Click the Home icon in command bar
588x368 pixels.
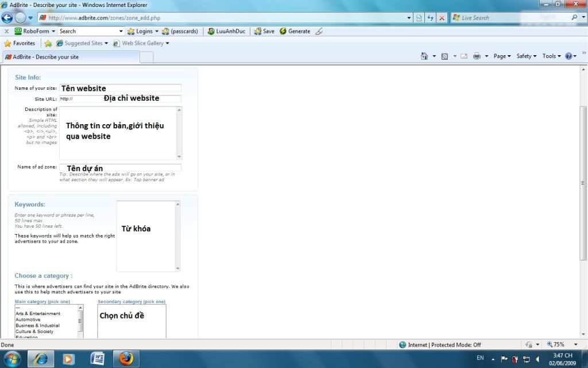(x=424, y=56)
